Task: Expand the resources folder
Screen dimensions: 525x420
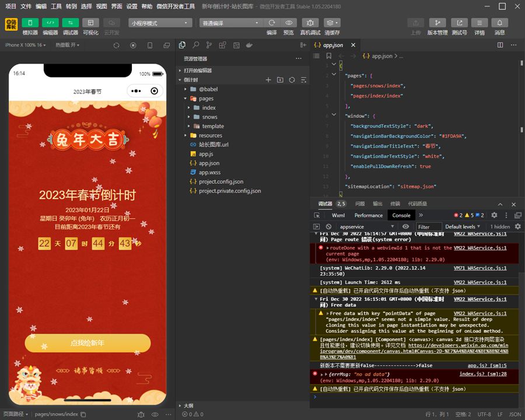Action: 210,135
